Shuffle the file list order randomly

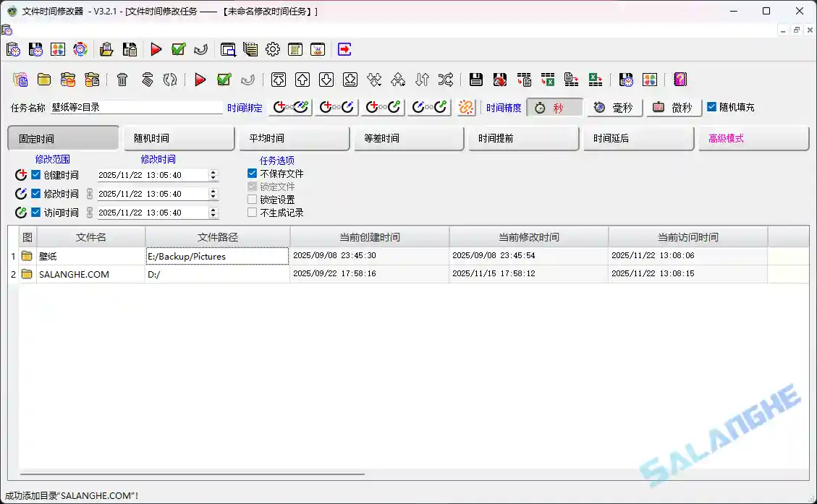point(445,80)
